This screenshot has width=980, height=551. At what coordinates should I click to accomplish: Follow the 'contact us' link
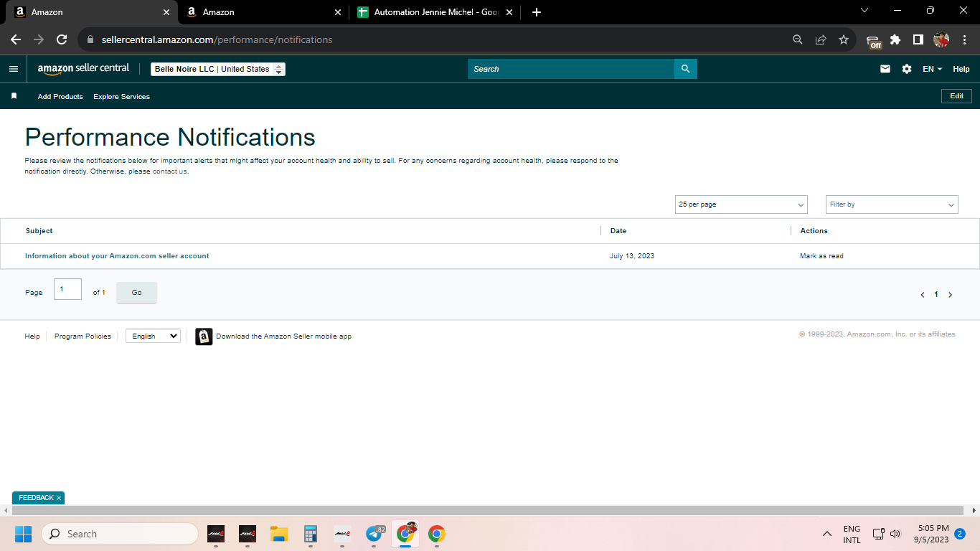(x=170, y=171)
